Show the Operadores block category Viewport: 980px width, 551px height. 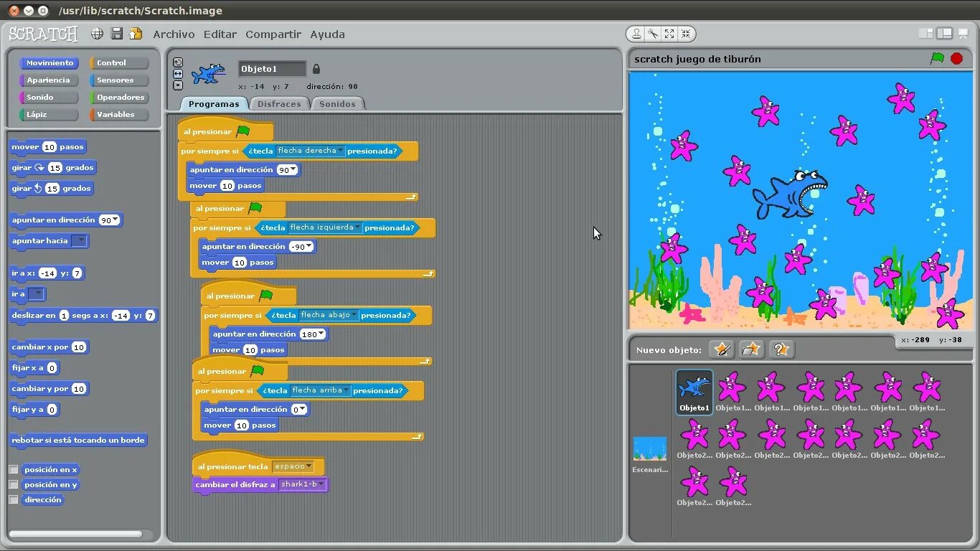(119, 98)
